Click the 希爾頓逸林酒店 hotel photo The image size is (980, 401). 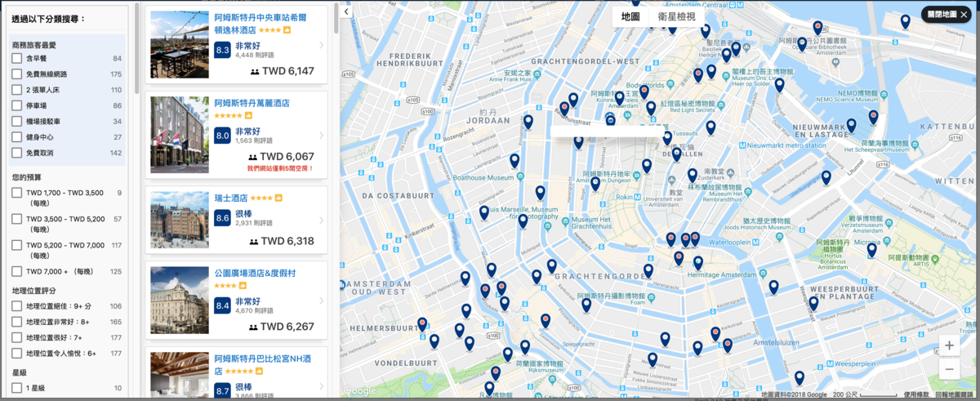pos(180,46)
